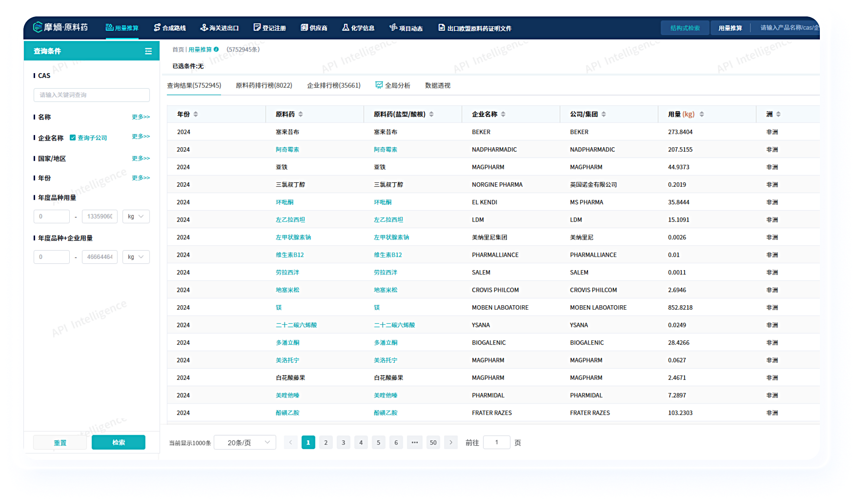This screenshot has height=504, width=858.
Task: Click the NORGINE PHARMA company cell
Action: (497, 185)
